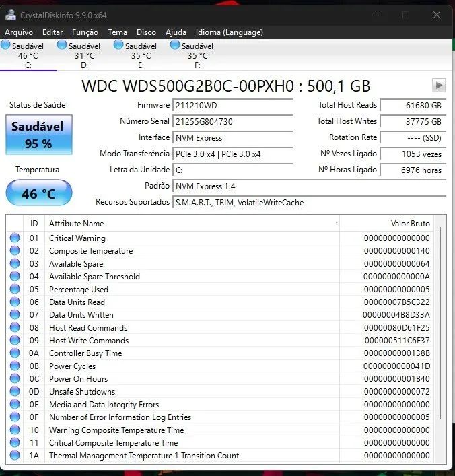Click the Thermal Management Temperature 1 orb
This screenshot has width=455, height=476.
click(15, 455)
